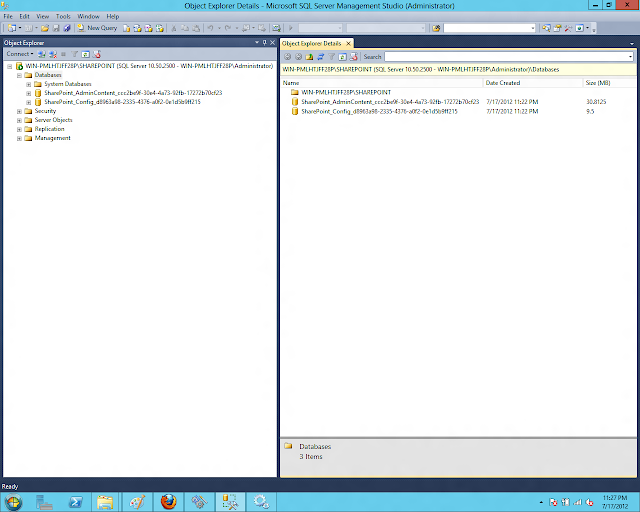Click the Save All toolbar icon
This screenshot has height=512, width=640.
(67, 28)
